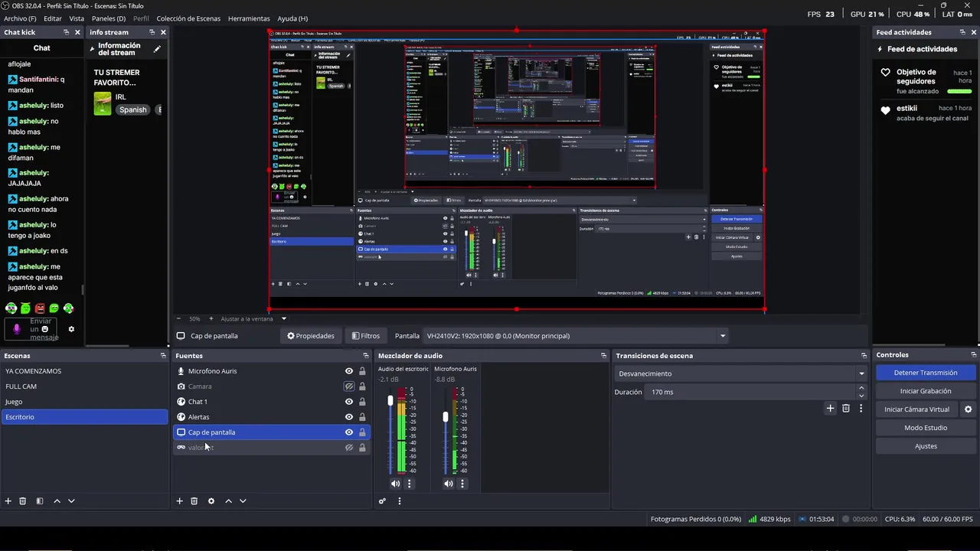
Task: Open Ajustes from Controles
Action: point(926,446)
